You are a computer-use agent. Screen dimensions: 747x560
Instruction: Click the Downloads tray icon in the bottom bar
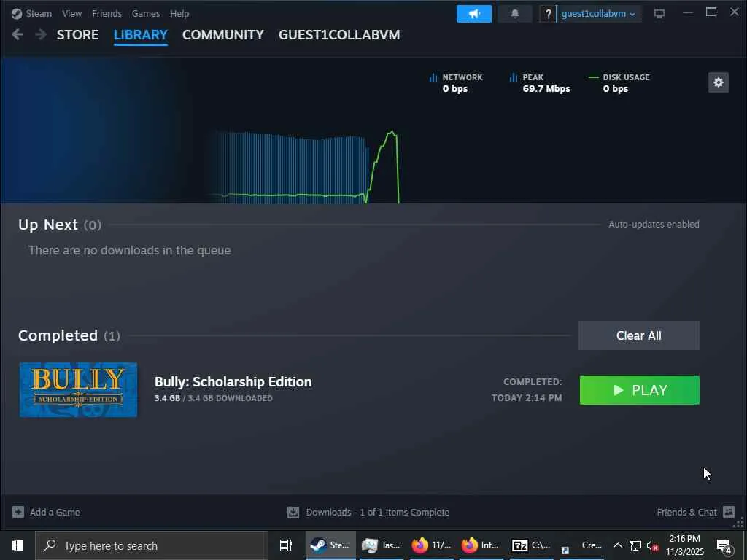[293, 512]
